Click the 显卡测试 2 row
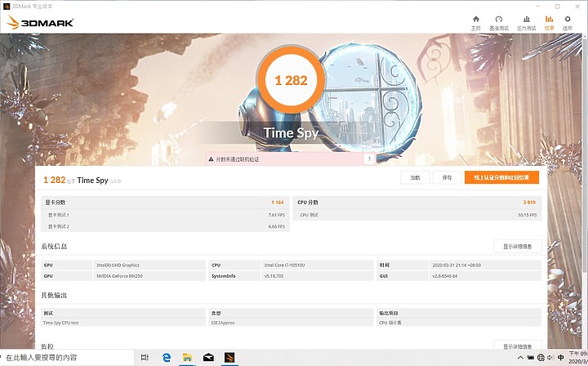The width and height of the screenshot is (588, 366). (x=165, y=226)
